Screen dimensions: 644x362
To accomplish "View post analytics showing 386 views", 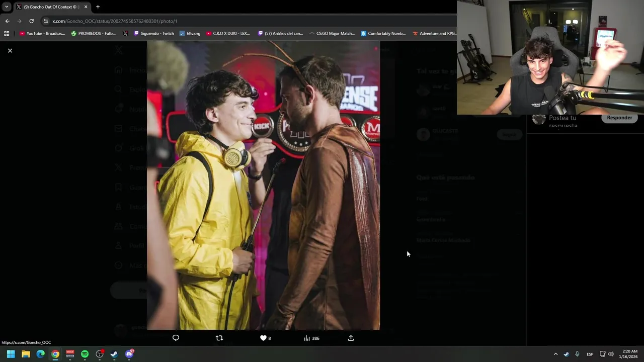I will point(311,338).
